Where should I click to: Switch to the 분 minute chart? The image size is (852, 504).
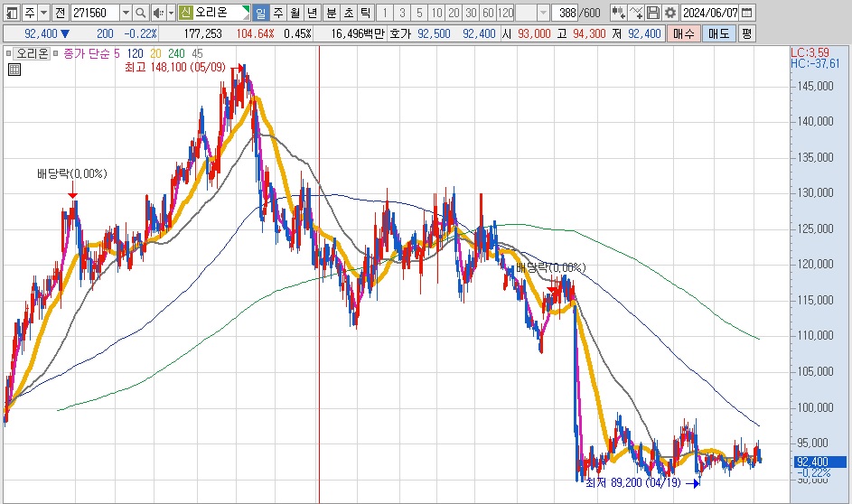(332, 13)
